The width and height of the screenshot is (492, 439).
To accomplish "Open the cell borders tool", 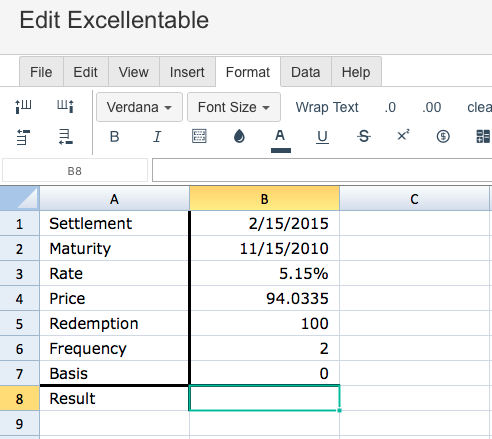I will pyautogui.click(x=199, y=136).
